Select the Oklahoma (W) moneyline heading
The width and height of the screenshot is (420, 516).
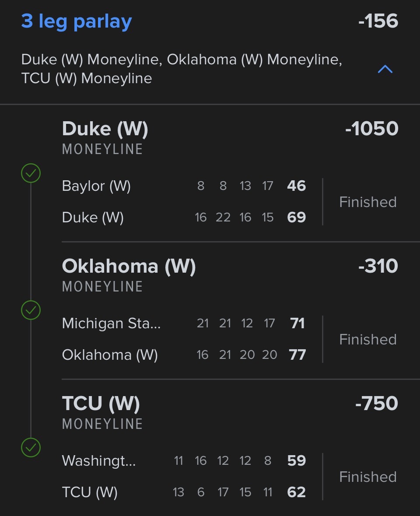tap(129, 266)
